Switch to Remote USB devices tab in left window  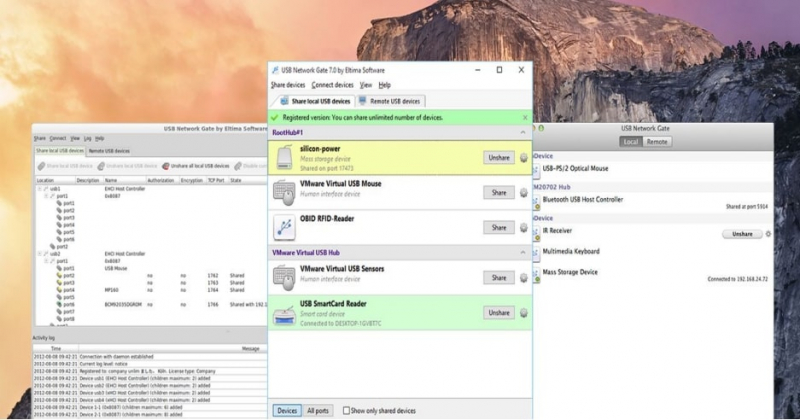point(109,151)
